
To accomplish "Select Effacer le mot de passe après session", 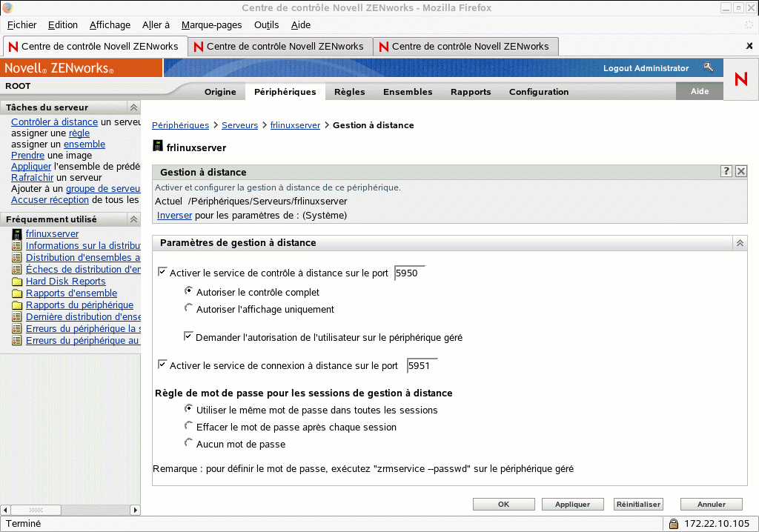I will (188, 425).
